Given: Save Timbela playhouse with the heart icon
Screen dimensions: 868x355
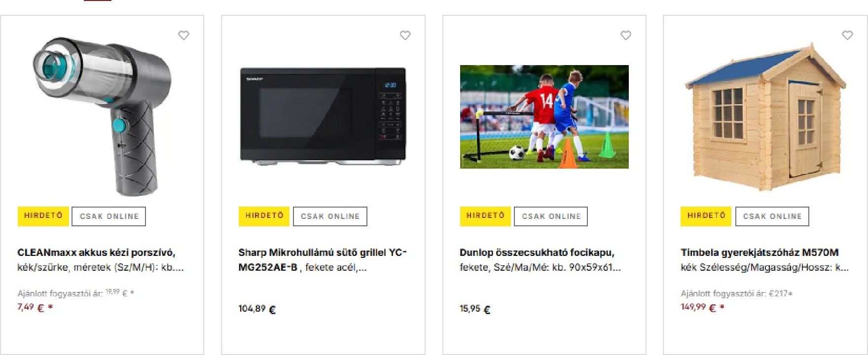Looking at the screenshot, I should [x=847, y=35].
